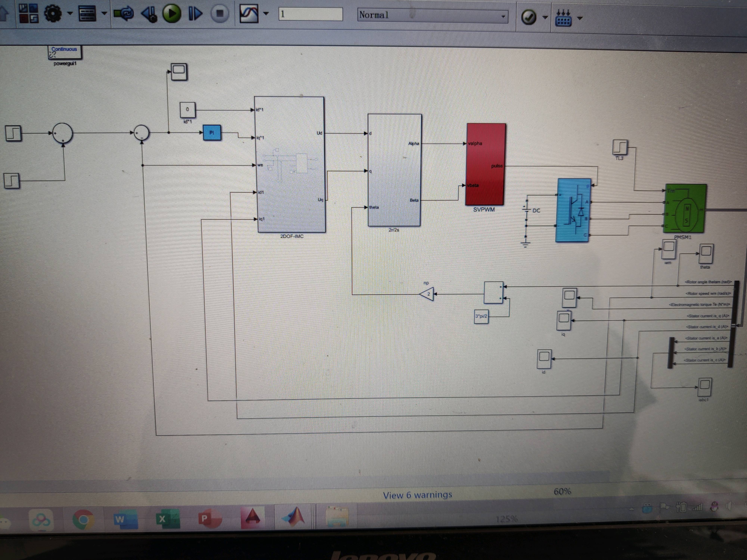Click the 60% zoom level in status bar
This screenshot has height=560, width=747.
point(562,491)
